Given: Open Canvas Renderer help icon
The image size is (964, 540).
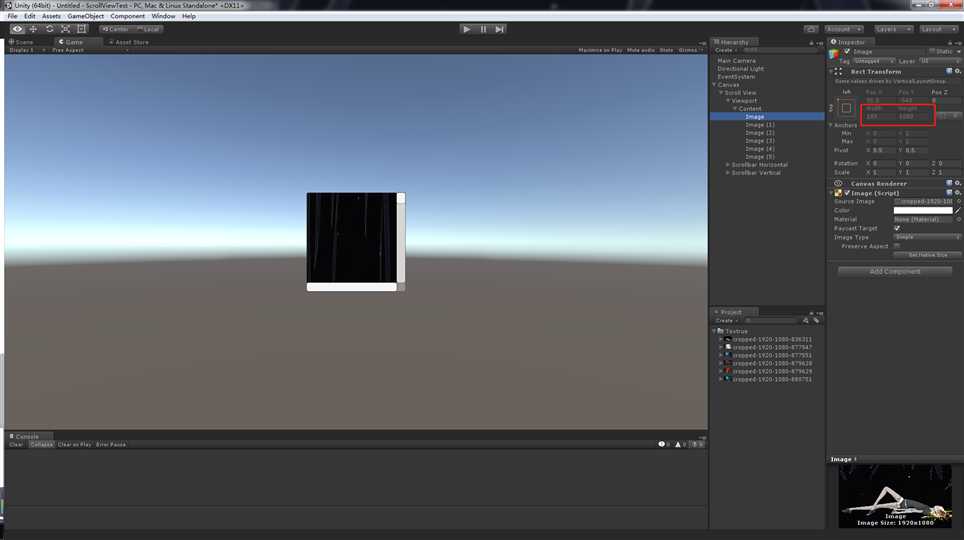Looking at the screenshot, I should [949, 183].
